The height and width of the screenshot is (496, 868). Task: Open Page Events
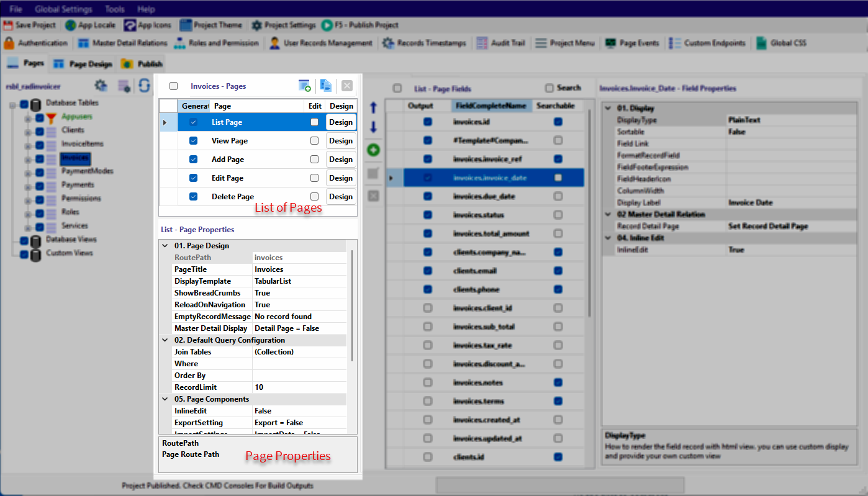[632, 43]
